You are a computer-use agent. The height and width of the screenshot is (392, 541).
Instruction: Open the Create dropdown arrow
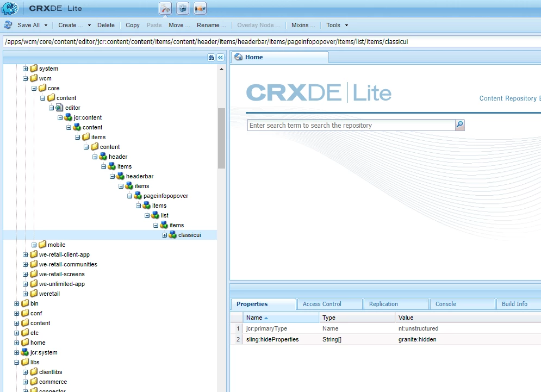point(89,25)
